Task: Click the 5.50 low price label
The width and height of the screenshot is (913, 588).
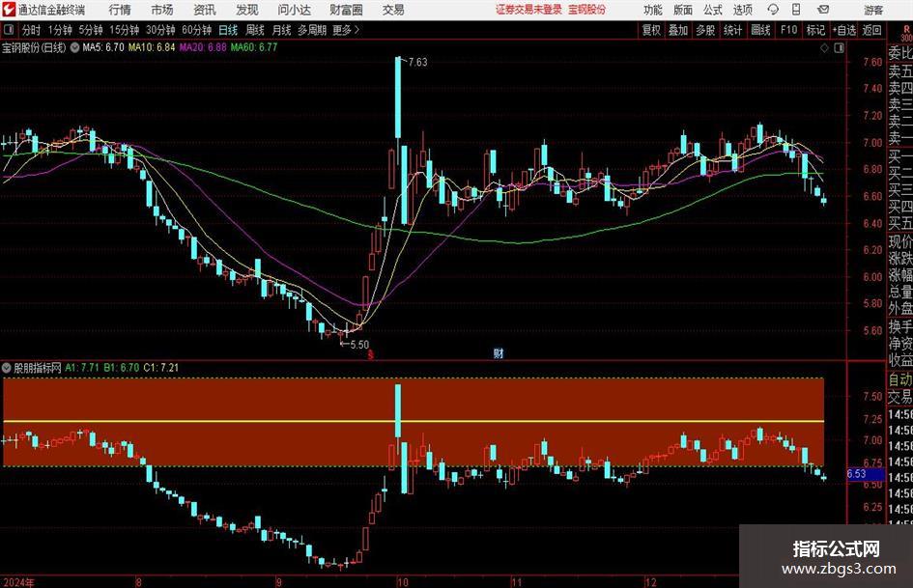Action: (x=359, y=345)
